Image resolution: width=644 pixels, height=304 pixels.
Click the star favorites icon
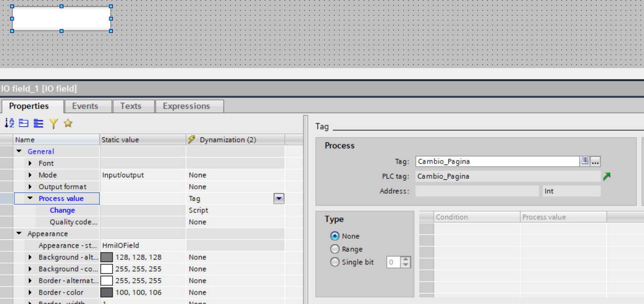68,123
